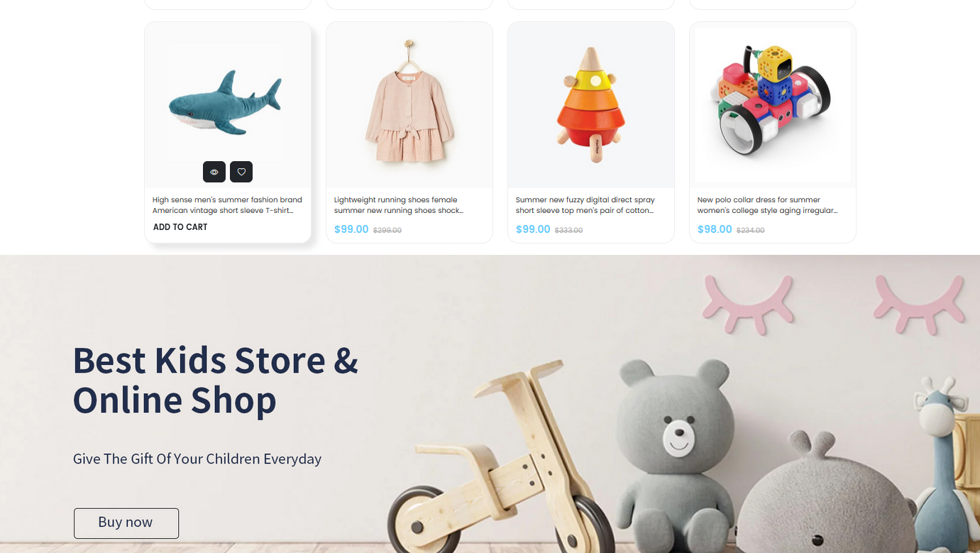Open 'New polo collar dress' product title
The image size is (980, 553).
(x=768, y=205)
